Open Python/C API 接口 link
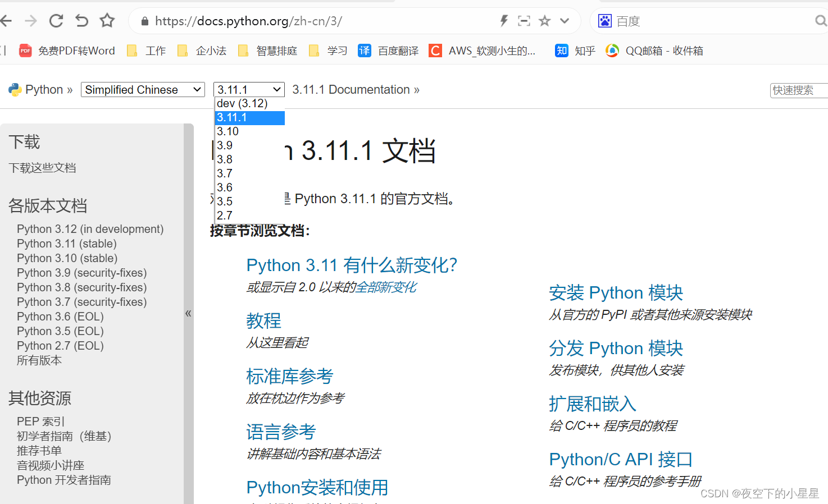The width and height of the screenshot is (828, 504). [x=621, y=460]
